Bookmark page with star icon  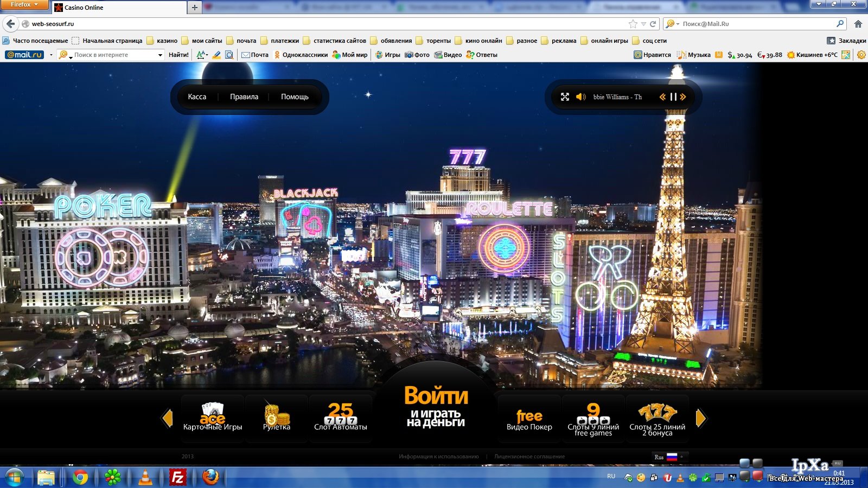click(633, 24)
